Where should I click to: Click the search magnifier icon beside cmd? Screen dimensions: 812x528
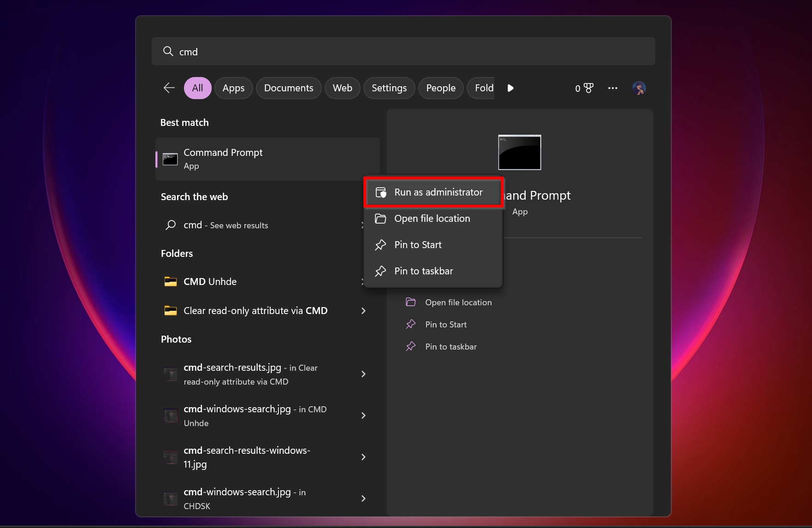point(168,51)
